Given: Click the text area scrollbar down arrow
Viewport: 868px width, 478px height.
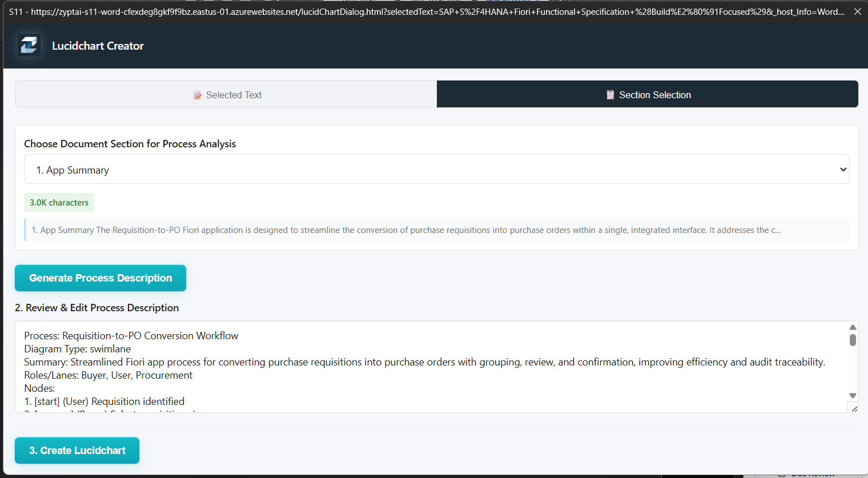Looking at the screenshot, I should pyautogui.click(x=853, y=396).
